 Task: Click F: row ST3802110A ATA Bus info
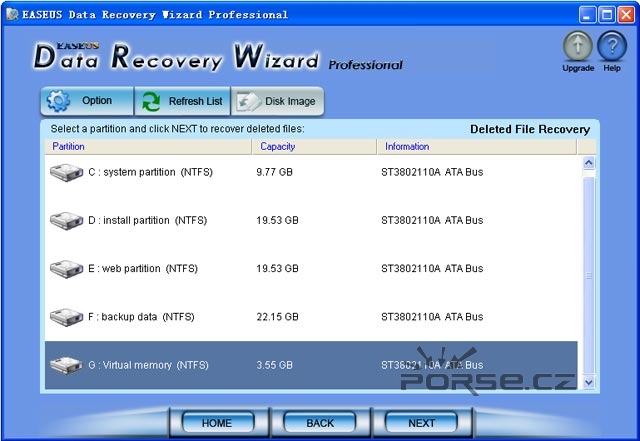coord(432,317)
